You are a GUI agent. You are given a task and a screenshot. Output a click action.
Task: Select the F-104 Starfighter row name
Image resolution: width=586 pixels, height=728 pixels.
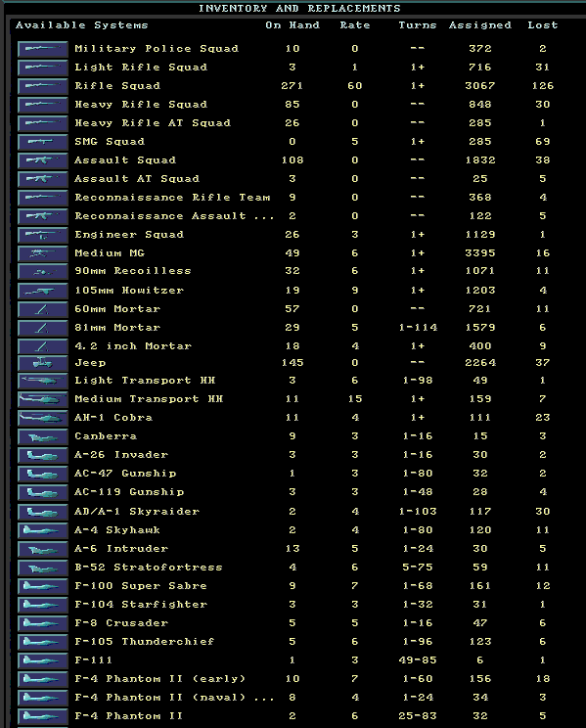(141, 604)
